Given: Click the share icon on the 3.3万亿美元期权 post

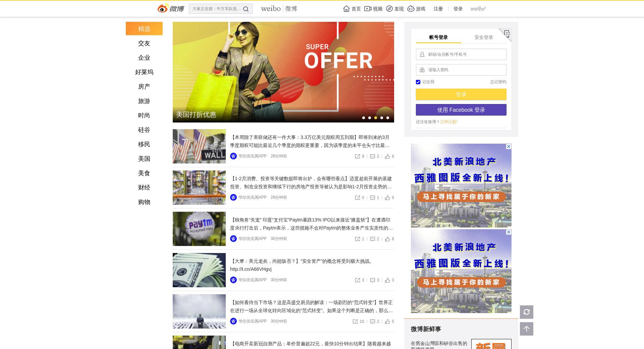Looking at the screenshot, I should pyautogui.click(x=358, y=156).
